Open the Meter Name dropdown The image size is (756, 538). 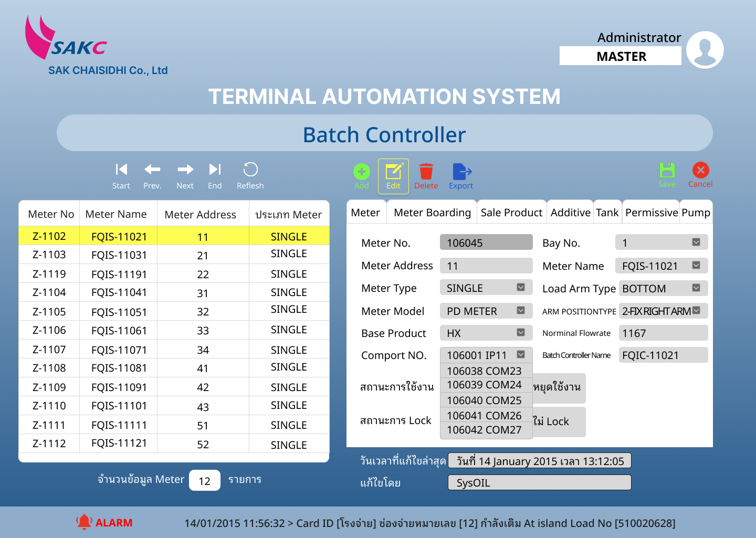click(696, 265)
